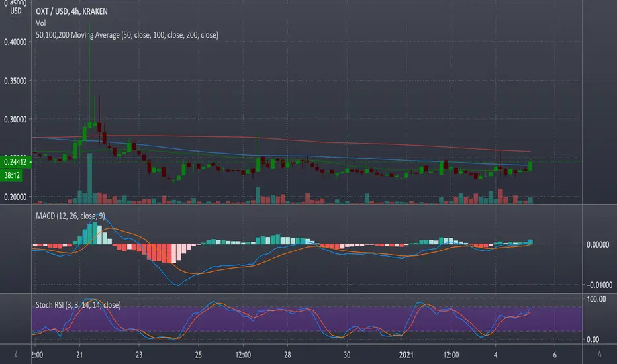Image resolution: width=617 pixels, height=364 pixels.
Task: Click the Stoch RSI (3, 3, 14, 14, close) legend
Action: click(x=78, y=305)
